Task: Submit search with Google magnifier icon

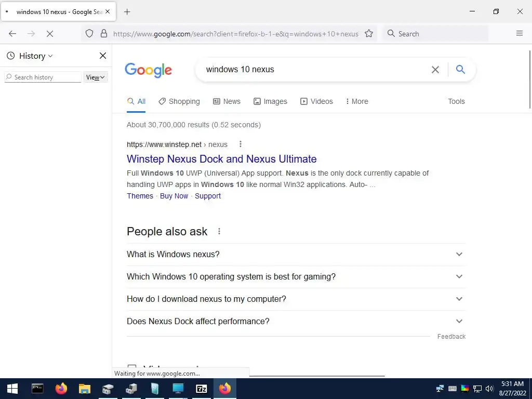Action: coord(460,69)
